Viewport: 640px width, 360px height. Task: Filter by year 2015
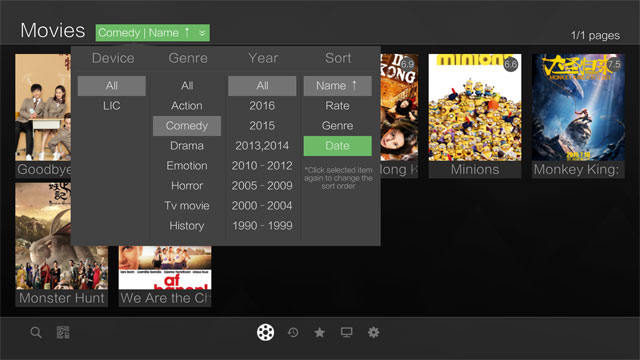point(262,126)
